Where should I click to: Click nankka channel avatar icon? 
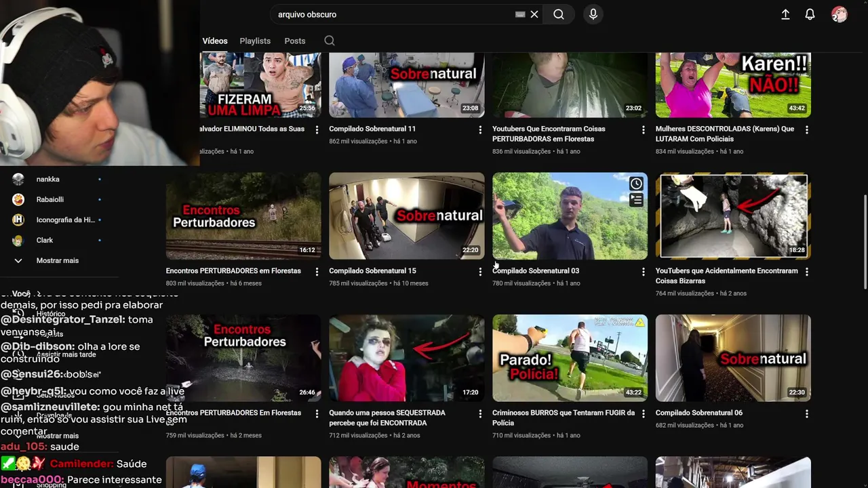(18, 179)
